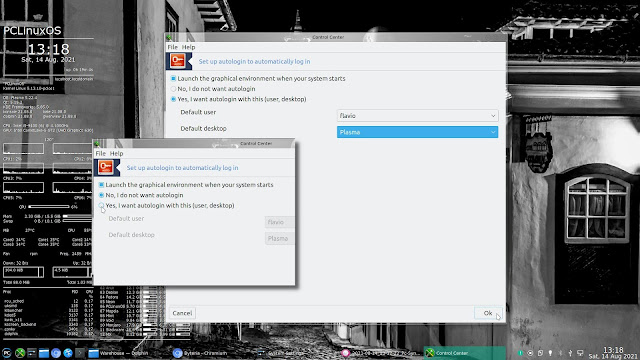Toggle 'Launch the graphical environment' in large window
640x360 pixels.
pyautogui.click(x=173, y=78)
